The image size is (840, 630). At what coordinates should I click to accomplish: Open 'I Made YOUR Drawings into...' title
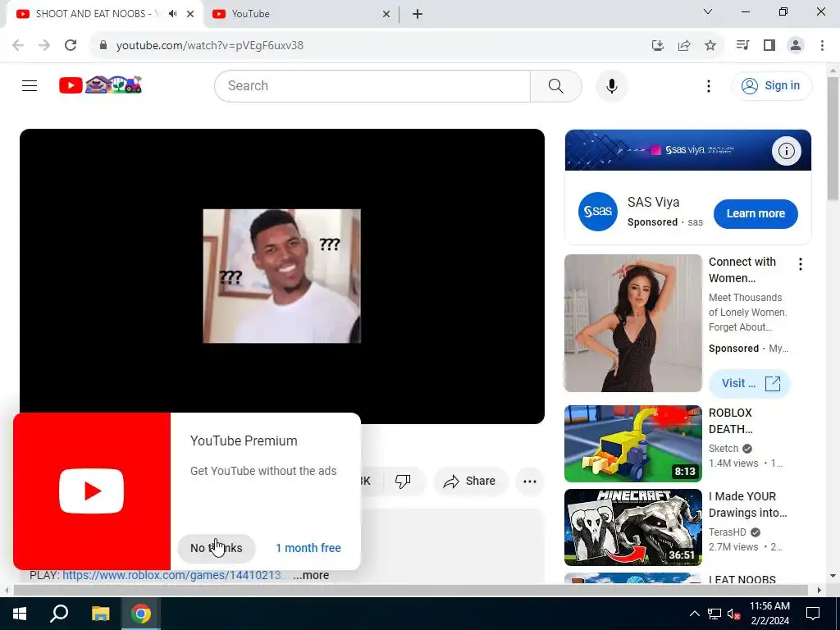747,504
